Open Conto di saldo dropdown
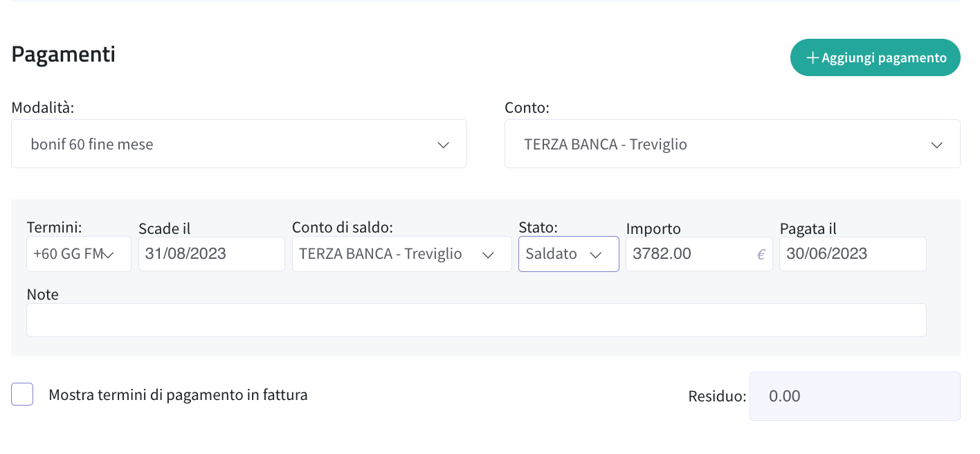Image resolution: width=980 pixels, height=454 pixels. click(x=402, y=254)
